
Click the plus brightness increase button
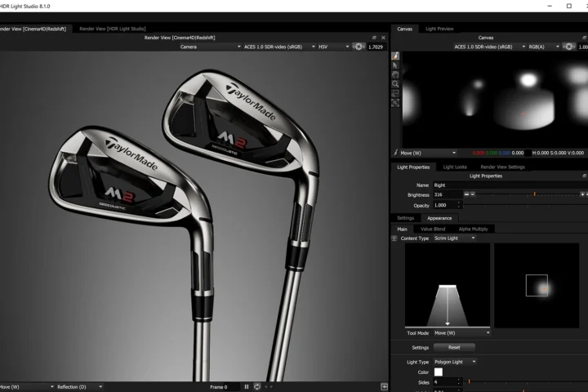pos(582,194)
